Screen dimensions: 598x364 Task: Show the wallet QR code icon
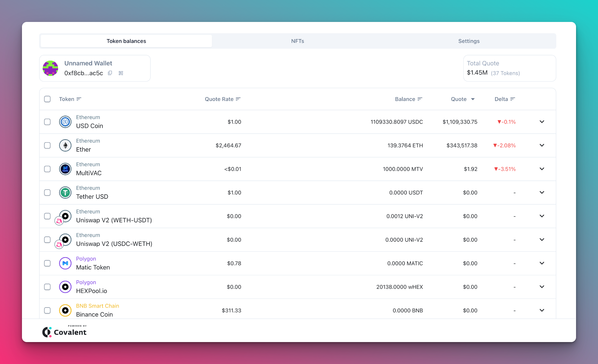coord(121,73)
